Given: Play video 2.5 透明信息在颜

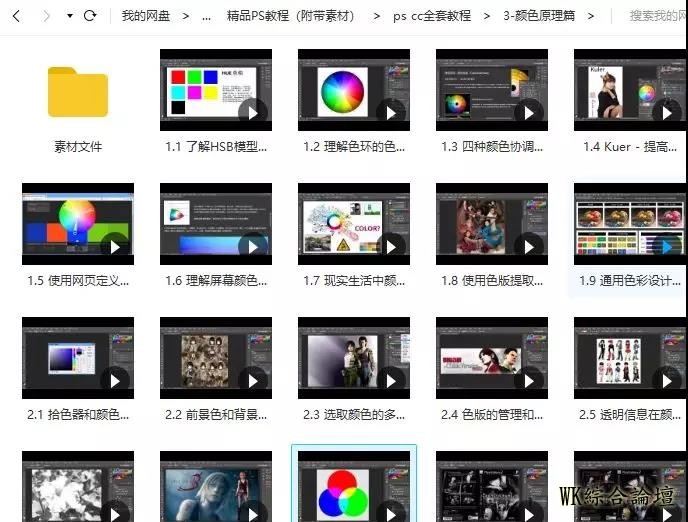Looking at the screenshot, I should click(x=666, y=381).
